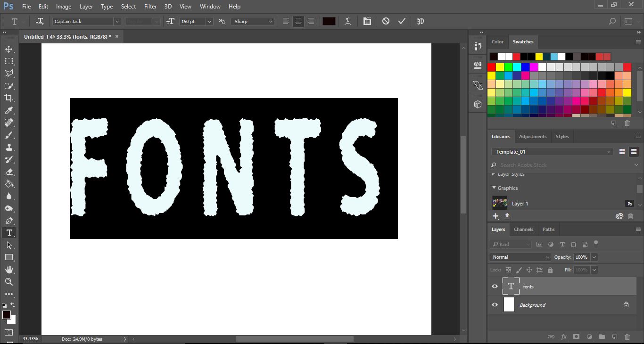644x344 pixels.
Task: Switch to the Adjustments tab
Action: click(x=533, y=137)
